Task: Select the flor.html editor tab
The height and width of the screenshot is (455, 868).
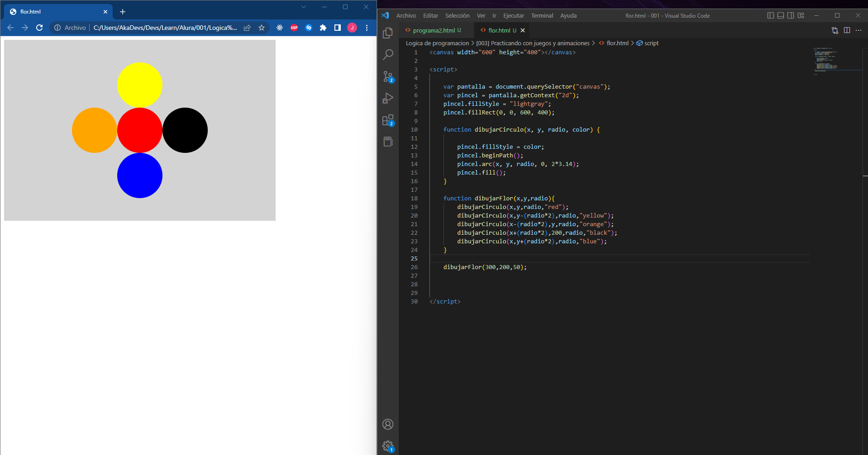Action: [502, 30]
